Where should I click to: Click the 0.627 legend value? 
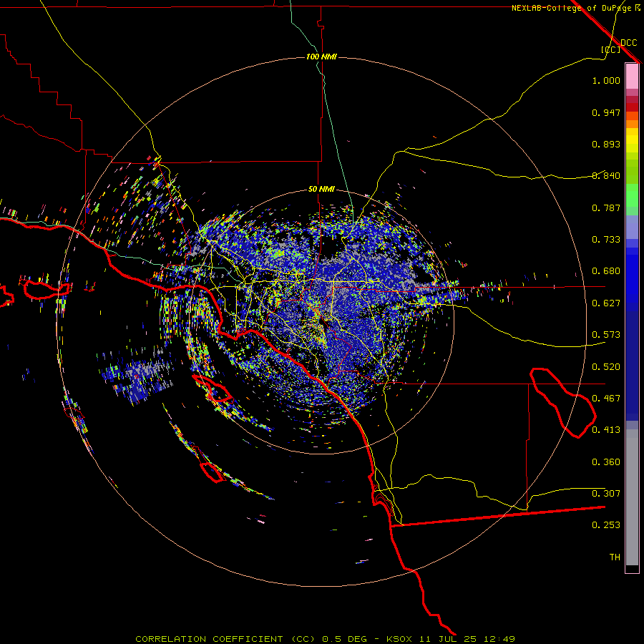(x=606, y=303)
